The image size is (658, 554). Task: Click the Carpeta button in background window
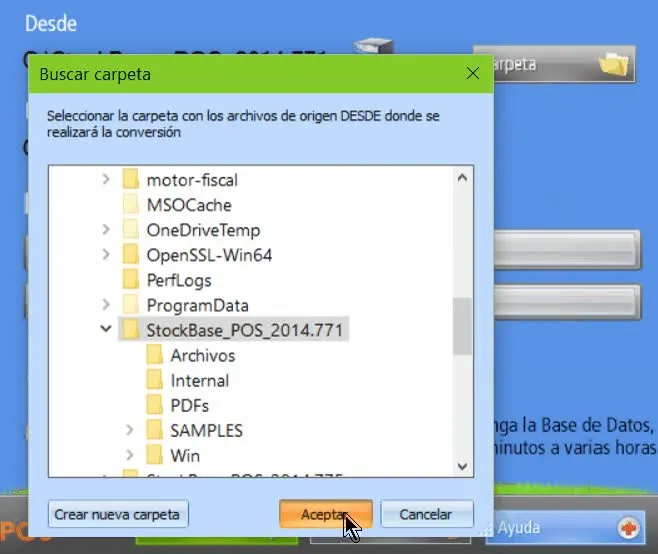(x=564, y=64)
